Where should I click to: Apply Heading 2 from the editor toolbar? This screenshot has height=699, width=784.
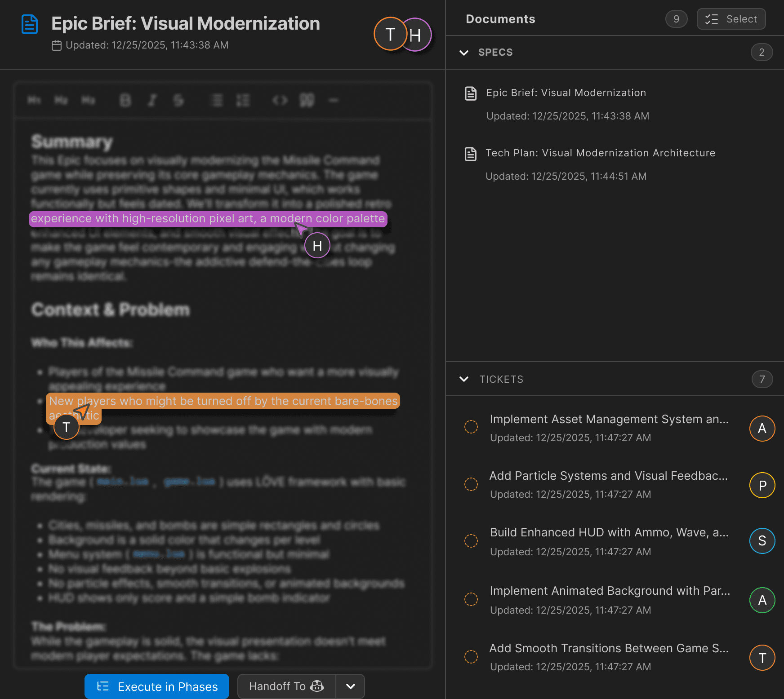point(61,100)
